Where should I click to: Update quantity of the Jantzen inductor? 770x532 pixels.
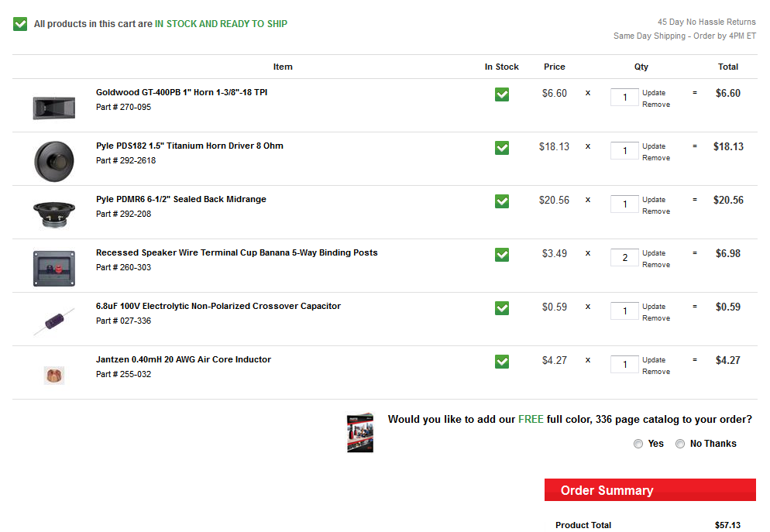coord(654,360)
